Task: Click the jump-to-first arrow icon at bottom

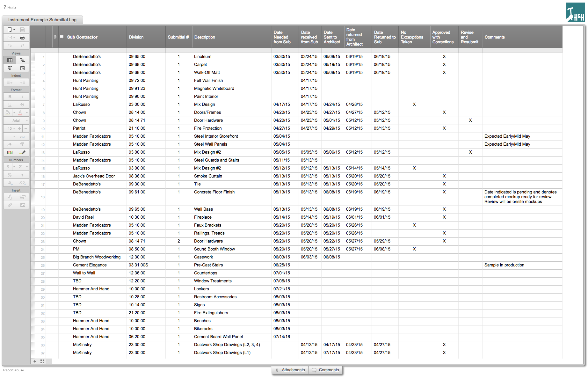Action: point(34,361)
